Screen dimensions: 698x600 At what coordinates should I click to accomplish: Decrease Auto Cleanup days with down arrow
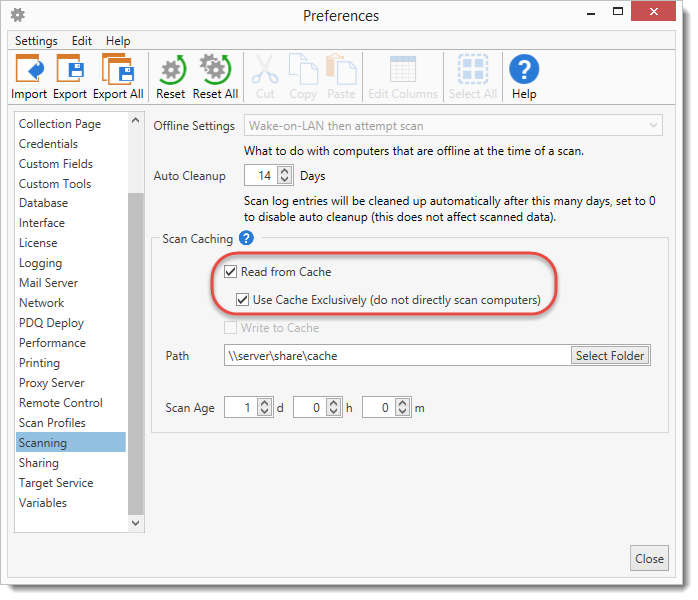pos(284,180)
